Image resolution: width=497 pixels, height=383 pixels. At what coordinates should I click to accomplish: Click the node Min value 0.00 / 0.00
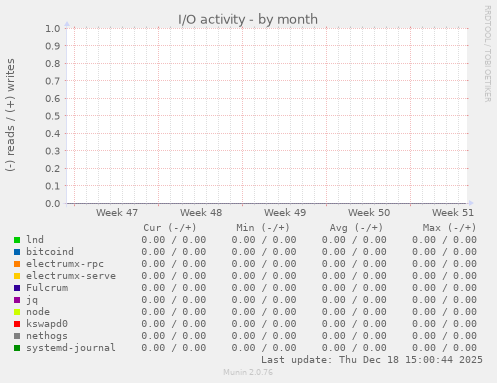264,312
